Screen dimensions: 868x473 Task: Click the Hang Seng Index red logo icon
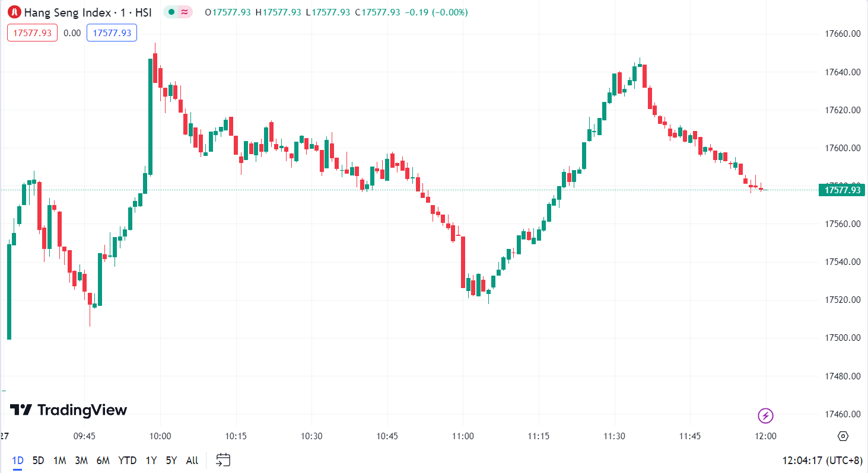[x=15, y=12]
